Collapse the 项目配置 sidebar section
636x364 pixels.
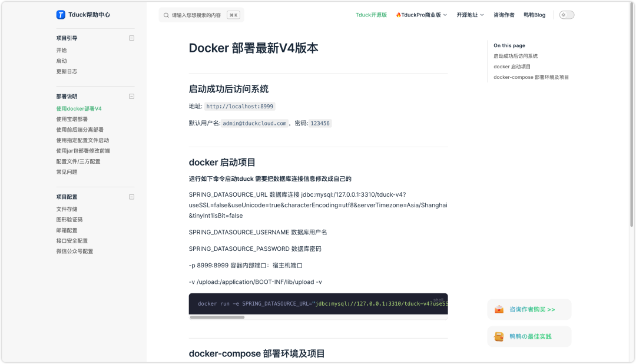tap(131, 197)
